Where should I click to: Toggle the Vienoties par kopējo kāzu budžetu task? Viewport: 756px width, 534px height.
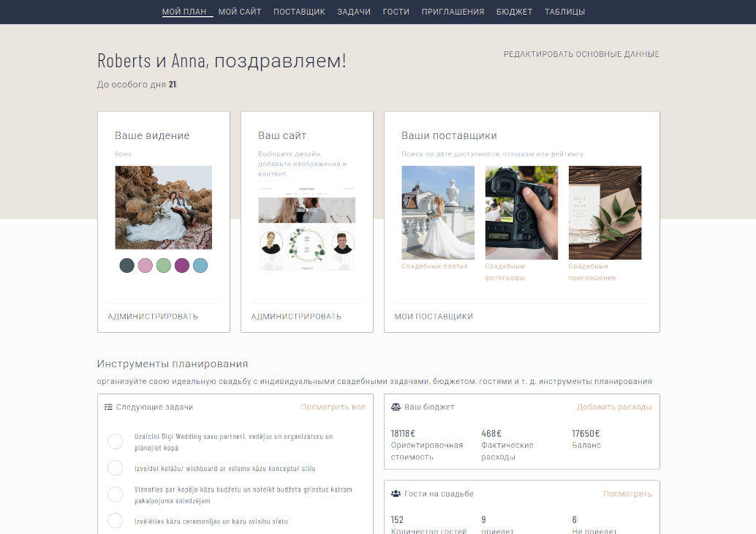pyautogui.click(x=115, y=494)
